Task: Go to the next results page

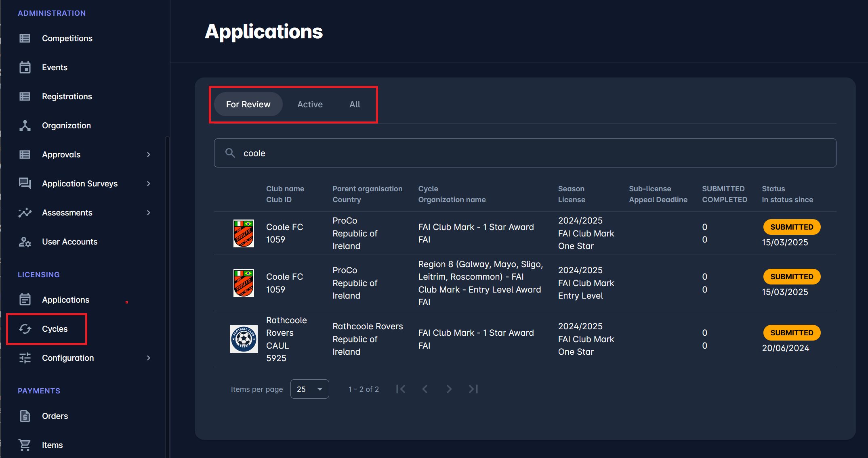Action: point(449,389)
